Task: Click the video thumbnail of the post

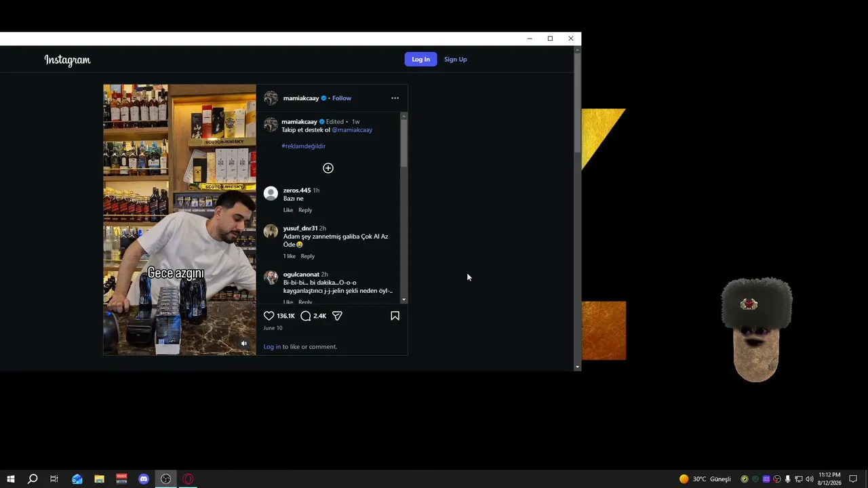Action: coord(180,220)
